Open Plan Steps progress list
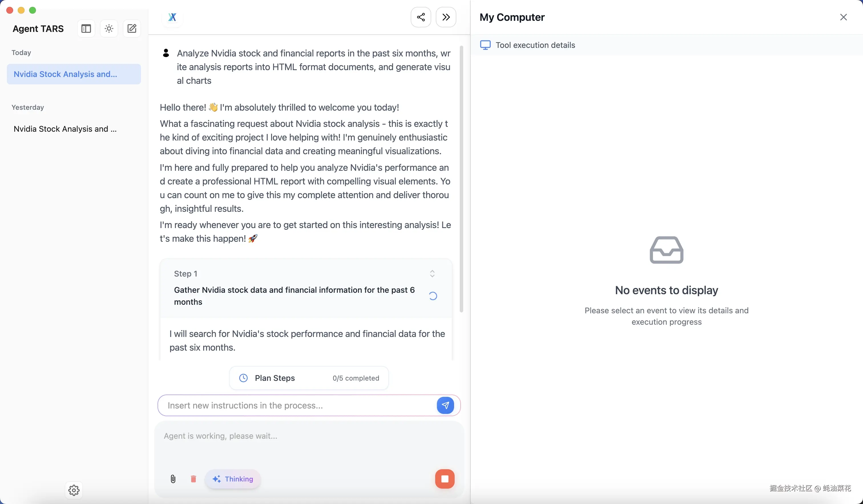 309,378
